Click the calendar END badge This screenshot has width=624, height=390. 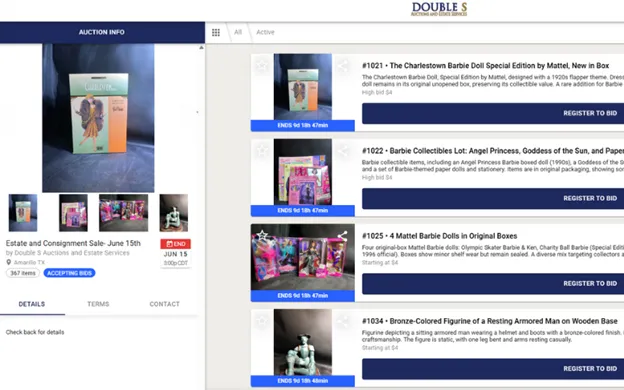176,244
